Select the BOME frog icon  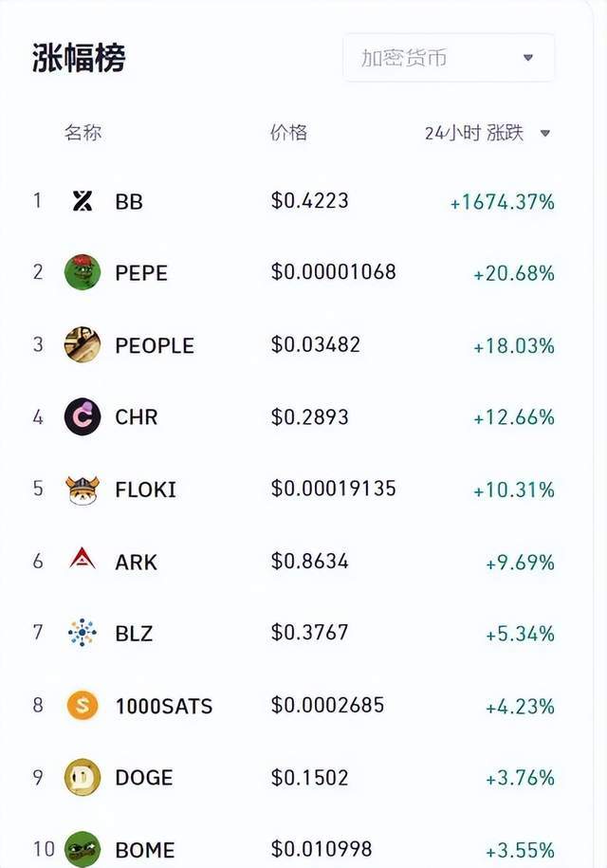pos(83,849)
